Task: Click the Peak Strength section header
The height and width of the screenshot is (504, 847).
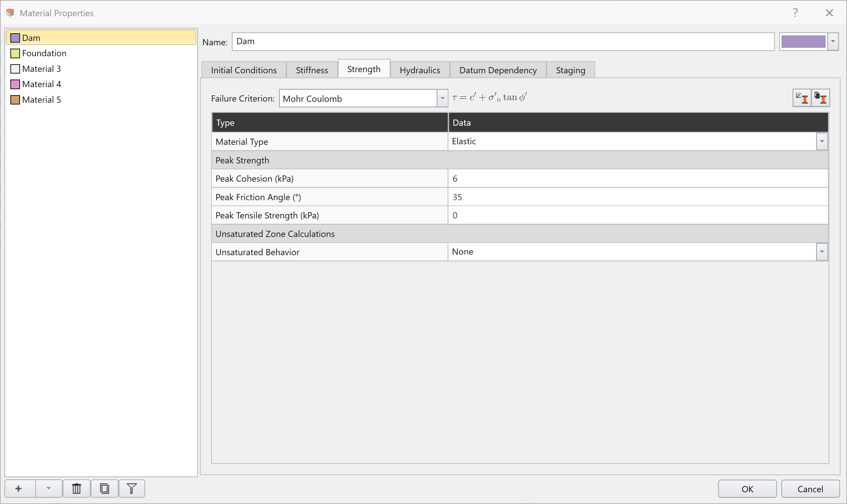Action: [520, 160]
